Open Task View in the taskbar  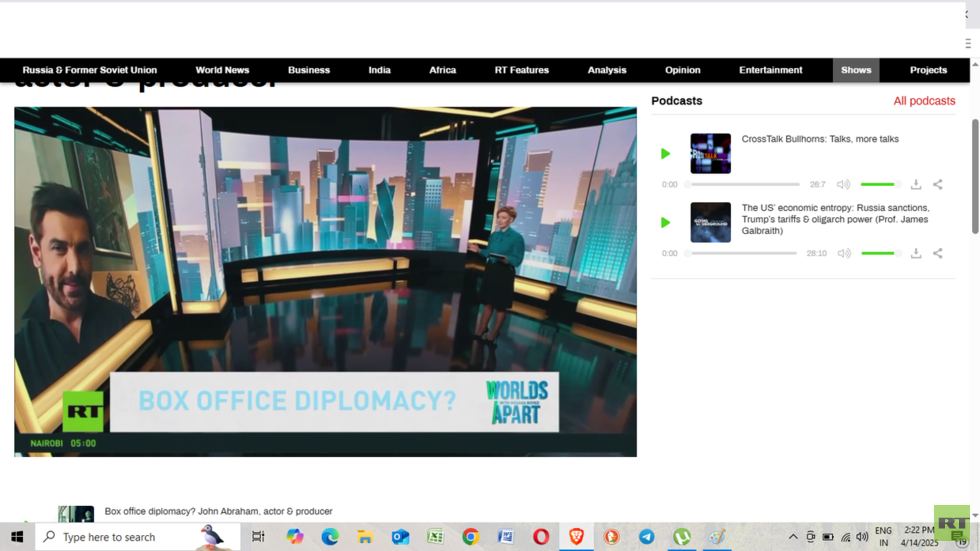[x=258, y=537]
